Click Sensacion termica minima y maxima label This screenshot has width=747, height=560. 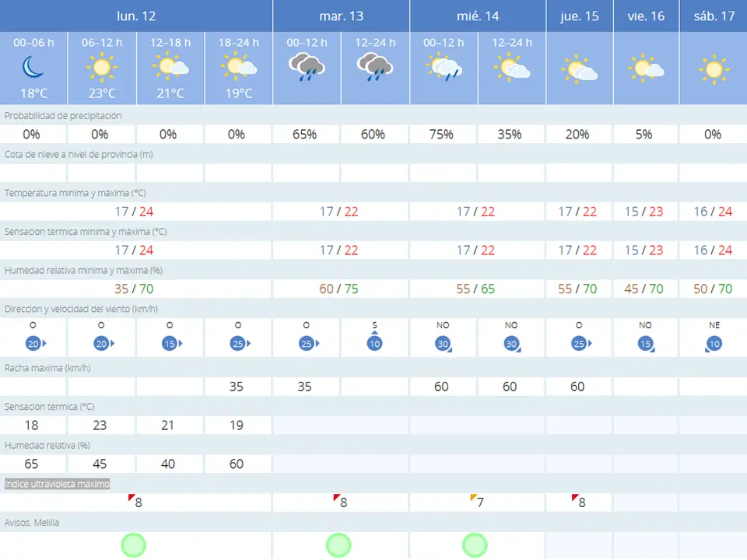(x=86, y=232)
